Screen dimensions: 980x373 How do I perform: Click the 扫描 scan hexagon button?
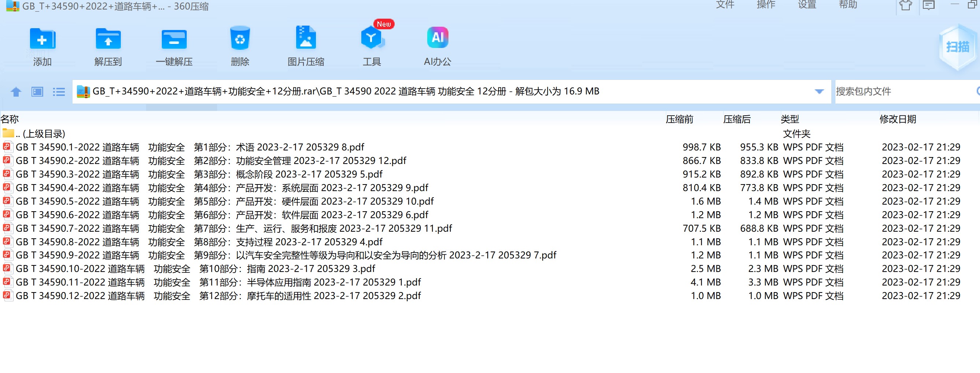957,47
